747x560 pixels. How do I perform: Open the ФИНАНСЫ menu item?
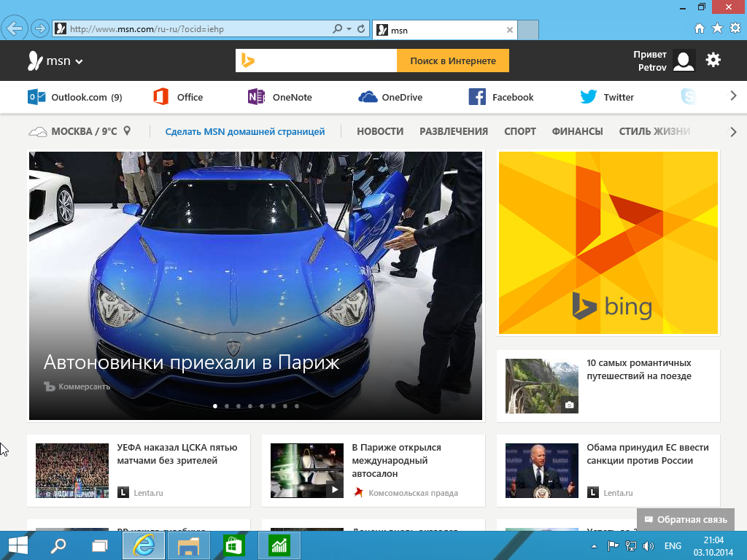pyautogui.click(x=576, y=132)
